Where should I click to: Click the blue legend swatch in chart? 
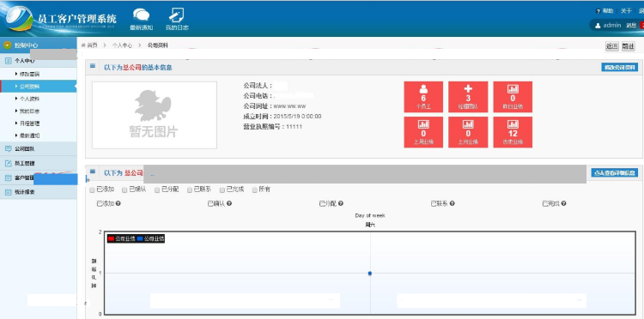coord(140,238)
